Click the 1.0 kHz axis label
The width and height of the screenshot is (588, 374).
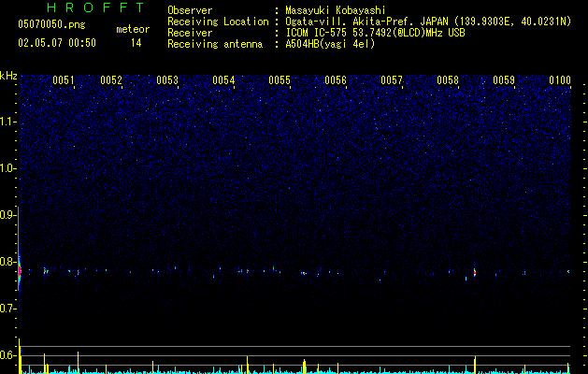click(7, 168)
